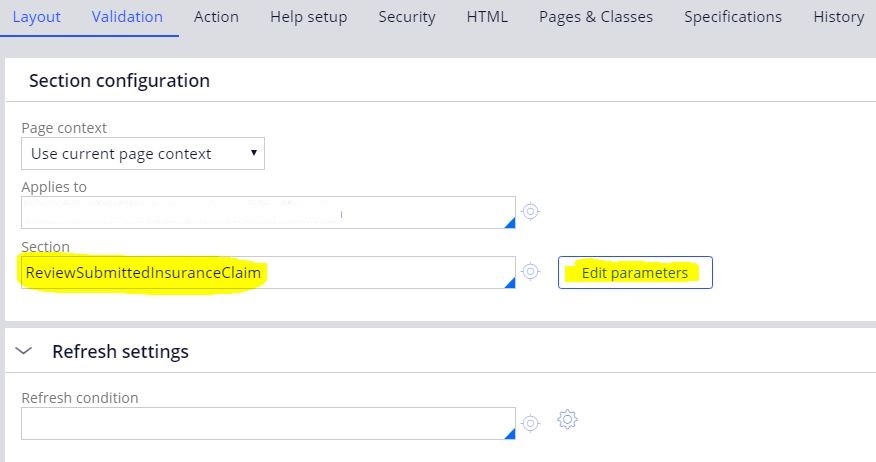
Task: Open gear settings for Refresh condition
Action: [567, 419]
